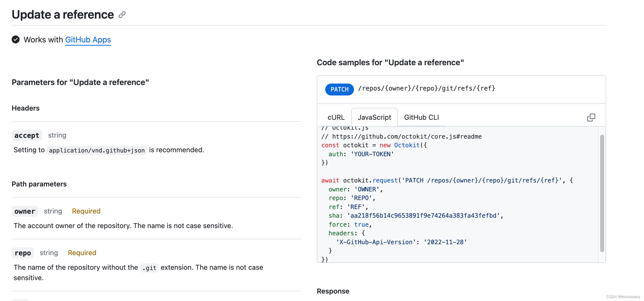Click the code sample scrollbar thumb
Screen dimensions: 644x301
pos(602,193)
